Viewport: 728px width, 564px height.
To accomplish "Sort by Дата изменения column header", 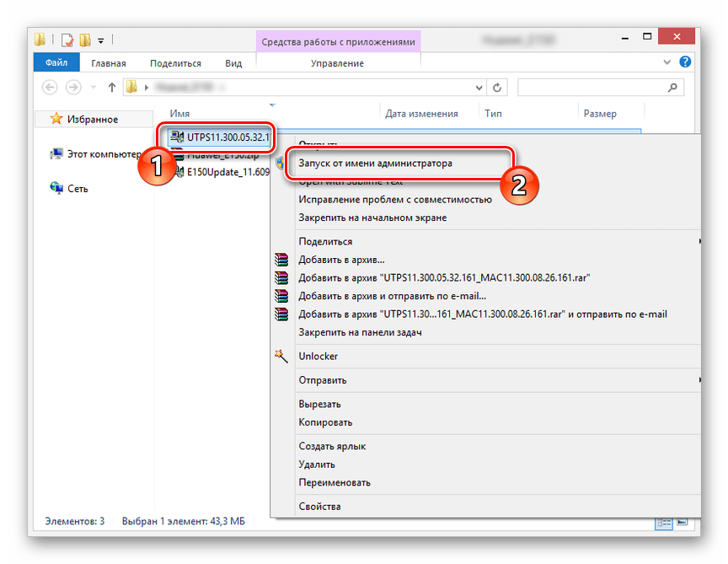I will 421,113.
